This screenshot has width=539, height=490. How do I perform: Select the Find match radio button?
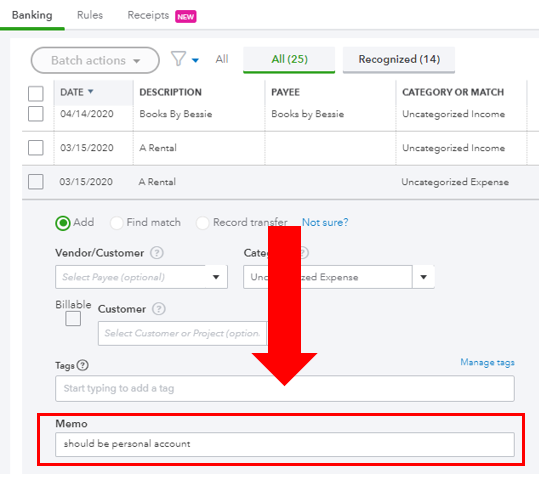(117, 223)
